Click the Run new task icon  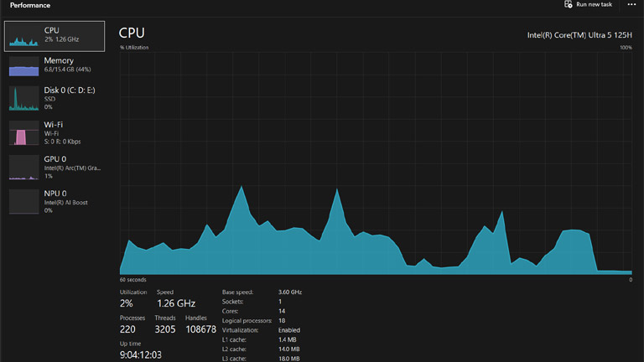[569, 4]
